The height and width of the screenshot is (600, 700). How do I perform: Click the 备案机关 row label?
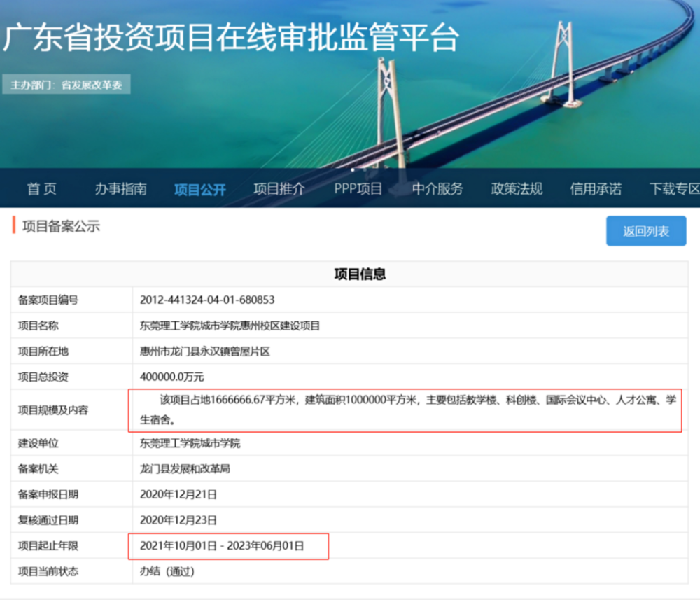[x=38, y=469]
